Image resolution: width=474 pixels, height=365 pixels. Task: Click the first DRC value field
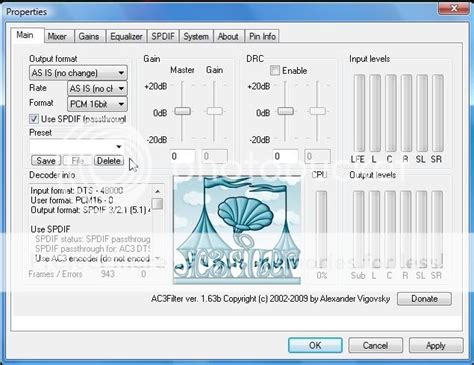[285, 156]
